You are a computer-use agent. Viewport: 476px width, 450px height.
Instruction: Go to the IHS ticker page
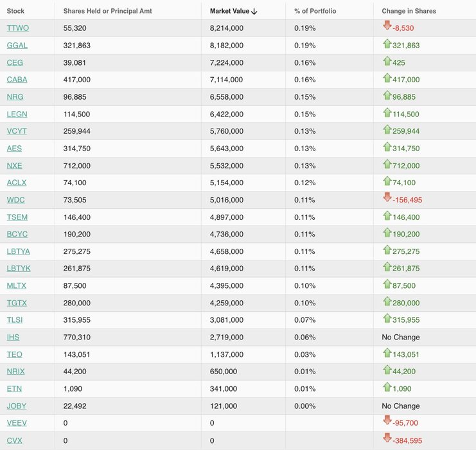[x=13, y=337]
